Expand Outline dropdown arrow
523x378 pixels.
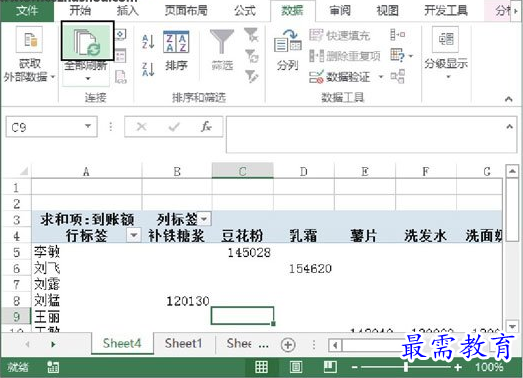point(448,77)
